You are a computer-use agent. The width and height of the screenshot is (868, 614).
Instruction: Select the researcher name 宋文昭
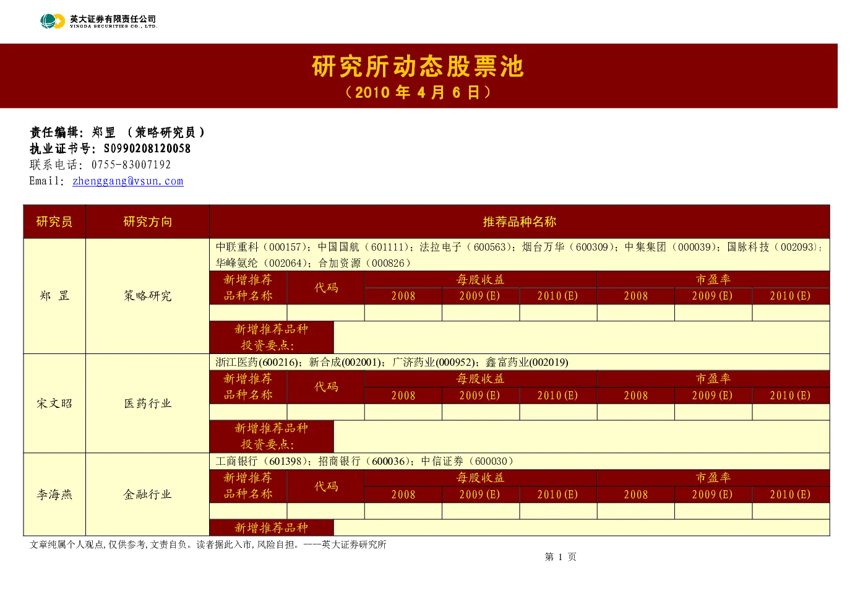54,404
